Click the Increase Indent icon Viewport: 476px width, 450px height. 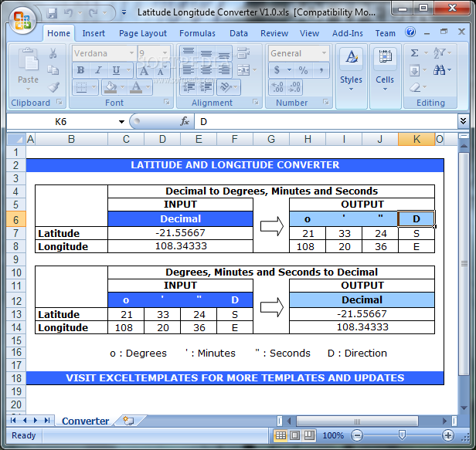pyautogui.click(x=206, y=87)
